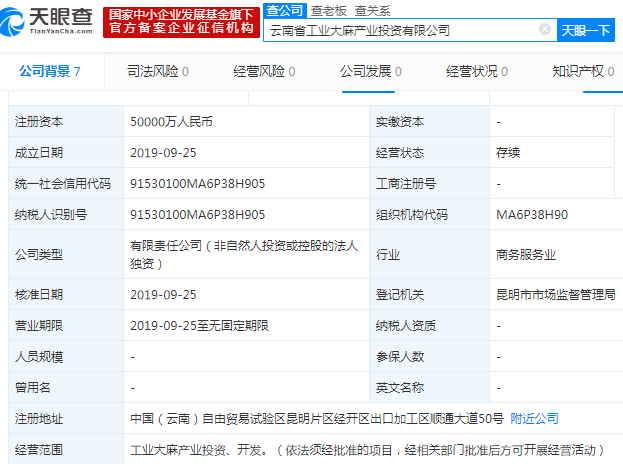Click unified social credit code value cell
This screenshot has height=464, width=623.
[246, 184]
